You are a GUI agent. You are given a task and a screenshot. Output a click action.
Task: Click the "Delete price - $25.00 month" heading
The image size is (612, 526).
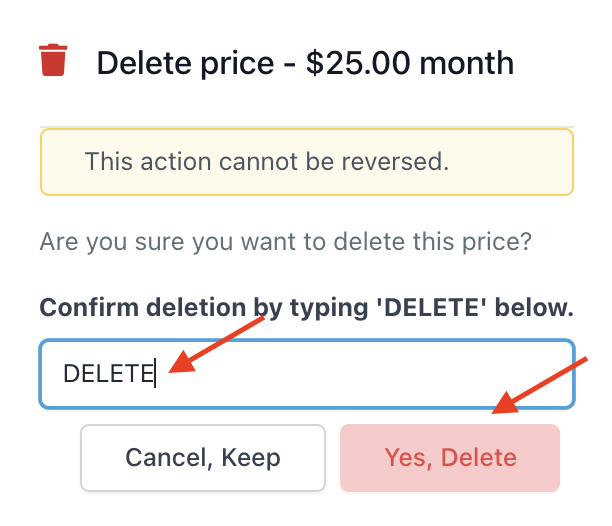[305, 64]
